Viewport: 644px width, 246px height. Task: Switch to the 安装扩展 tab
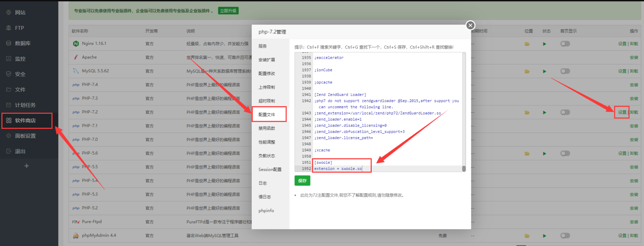click(267, 60)
